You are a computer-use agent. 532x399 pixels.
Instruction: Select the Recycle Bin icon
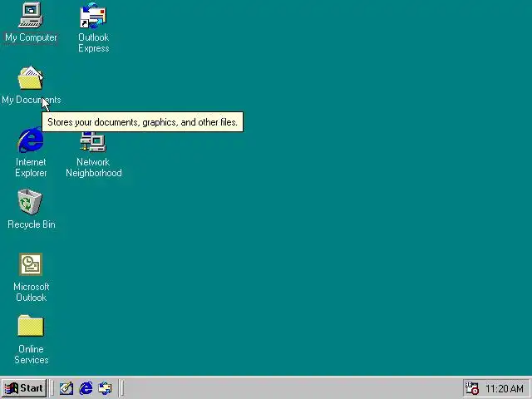pos(30,202)
